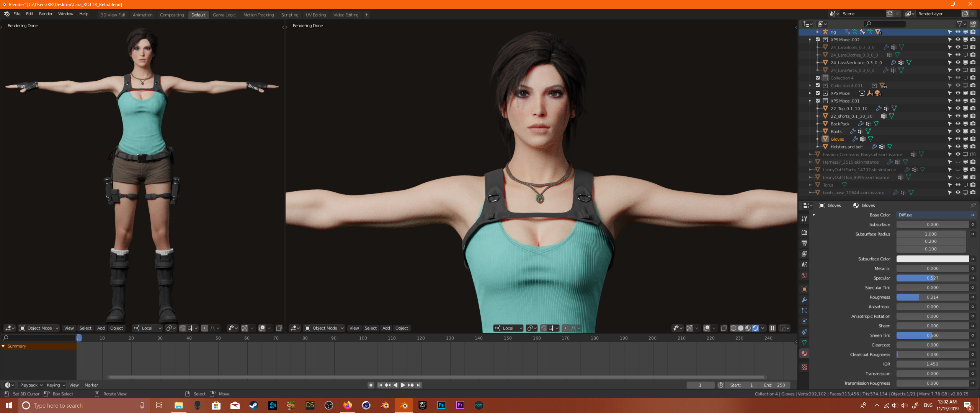Open the Particles properties tab icon

(x=804, y=311)
